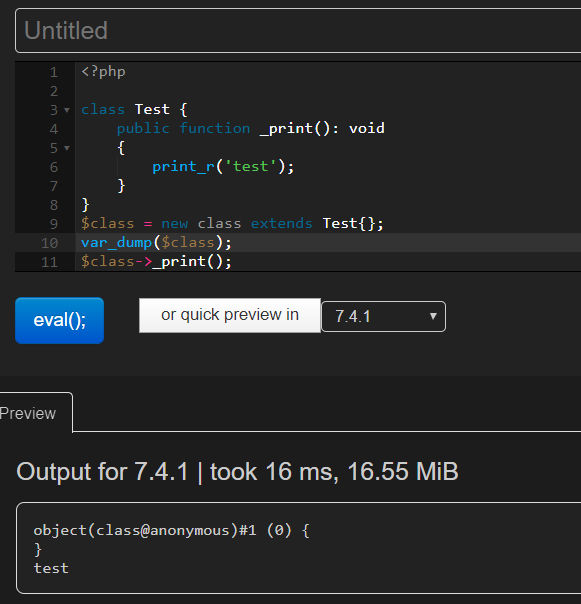Click the print_r('test') statement in editor
This screenshot has height=604, width=581.
223,167
